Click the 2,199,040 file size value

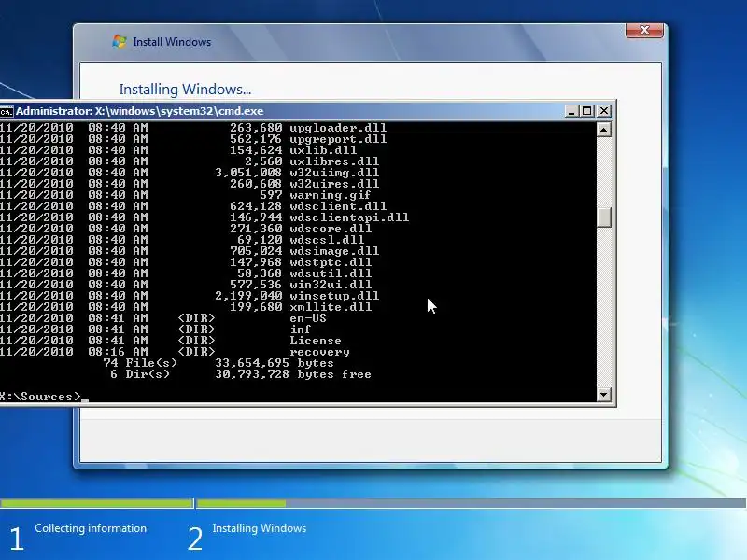coord(248,296)
